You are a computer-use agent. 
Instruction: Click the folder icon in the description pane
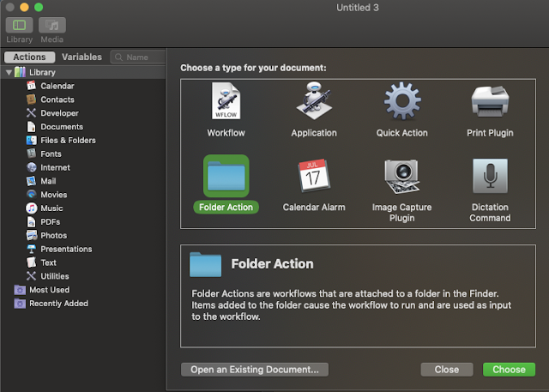[x=205, y=264]
